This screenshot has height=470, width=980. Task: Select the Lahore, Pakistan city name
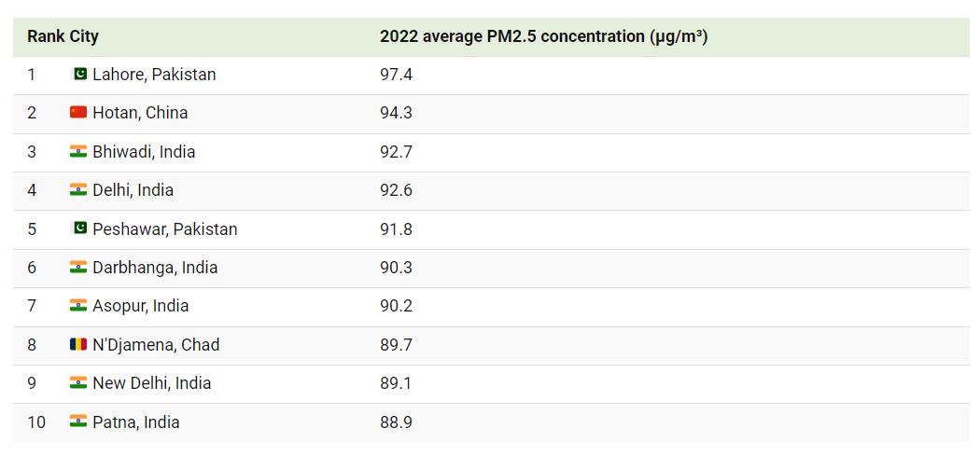tap(154, 75)
